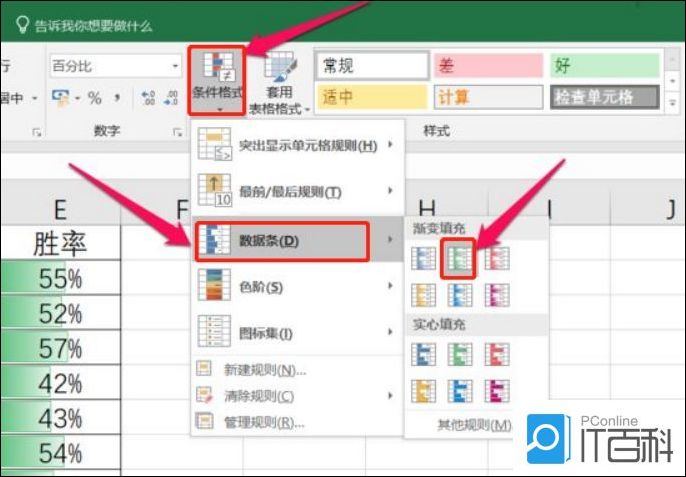Select gradient fill purple data bar
The height and width of the screenshot is (477, 686).
click(497, 295)
